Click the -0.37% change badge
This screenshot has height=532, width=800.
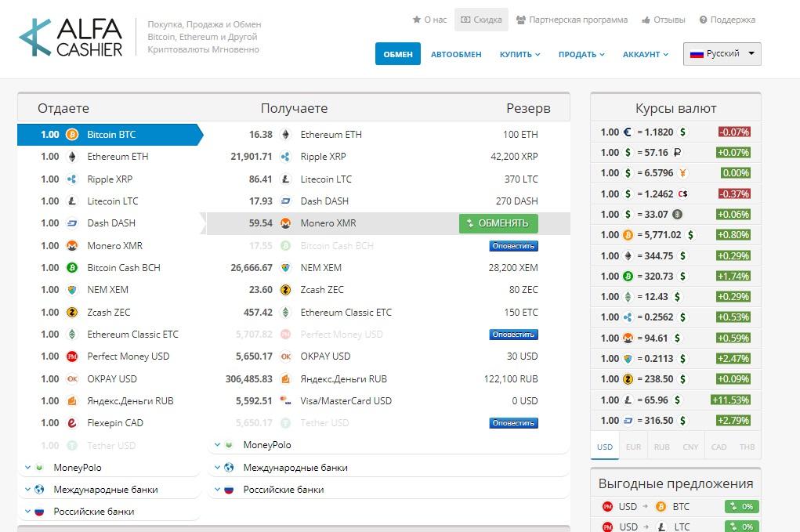pos(733,194)
